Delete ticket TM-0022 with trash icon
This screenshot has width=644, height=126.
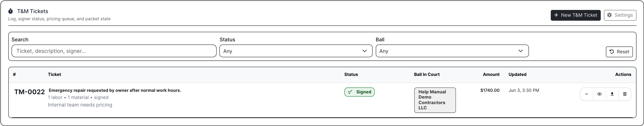tap(625, 94)
